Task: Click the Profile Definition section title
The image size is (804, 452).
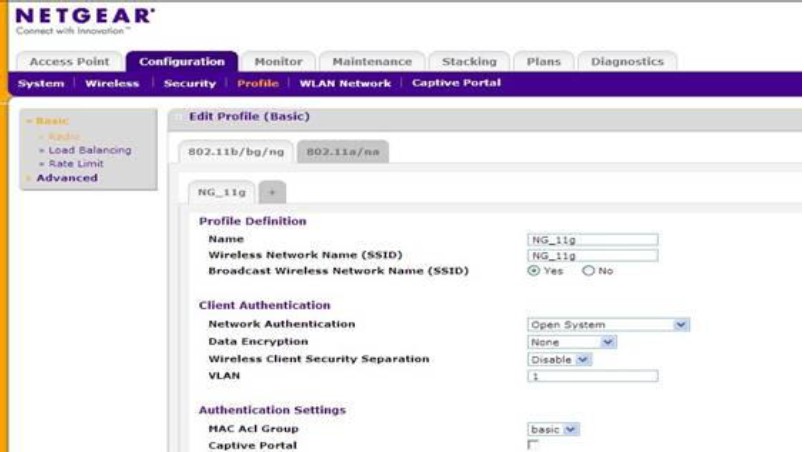Action: (x=253, y=221)
